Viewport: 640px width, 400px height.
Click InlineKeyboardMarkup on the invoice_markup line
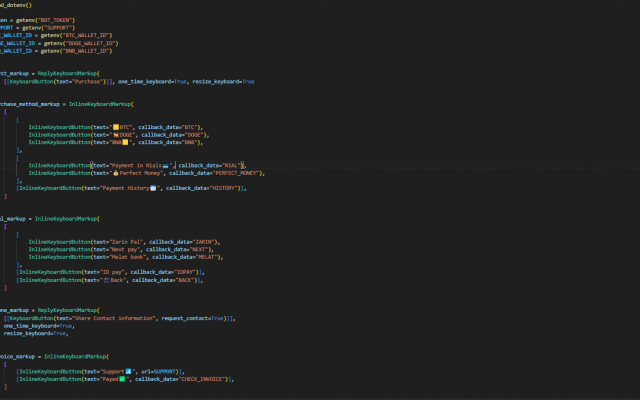(76, 357)
